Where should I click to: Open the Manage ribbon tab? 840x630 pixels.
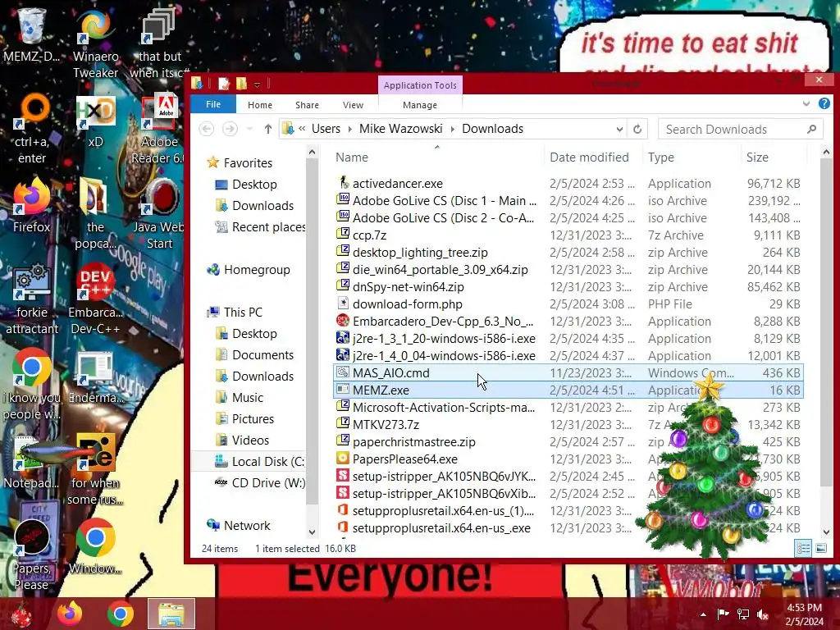[420, 105]
